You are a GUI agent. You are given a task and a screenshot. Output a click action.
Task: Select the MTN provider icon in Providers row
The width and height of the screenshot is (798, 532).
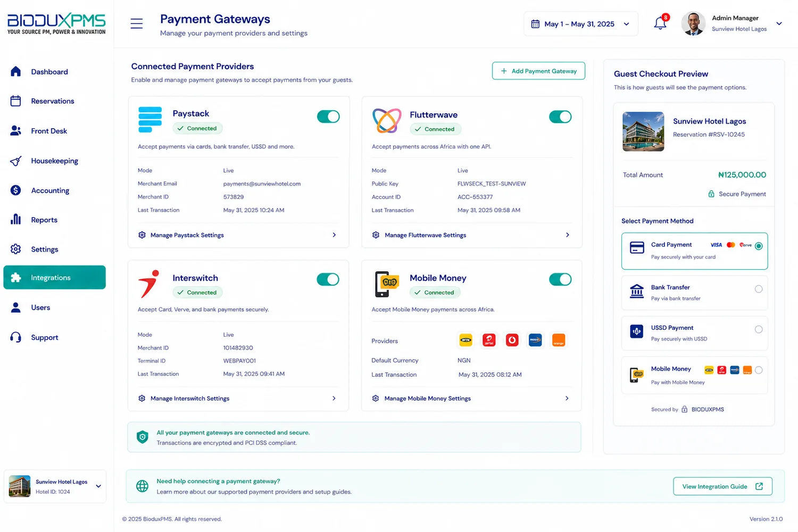pos(465,340)
